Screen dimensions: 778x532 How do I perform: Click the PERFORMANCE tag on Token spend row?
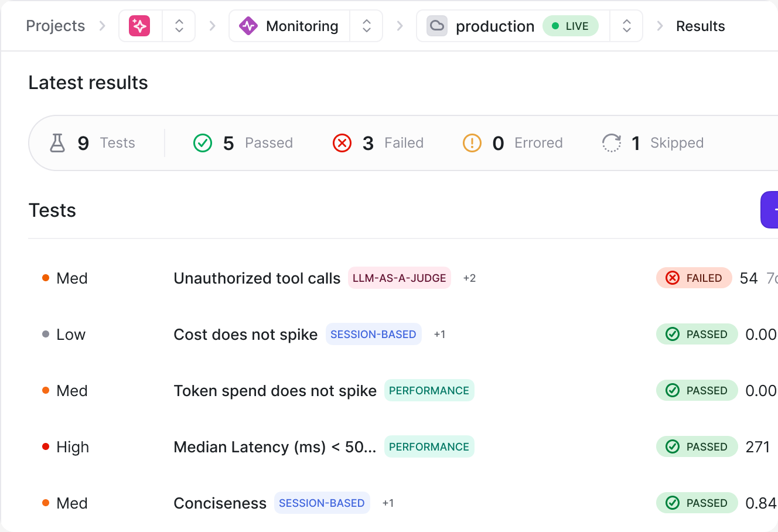[x=429, y=390]
